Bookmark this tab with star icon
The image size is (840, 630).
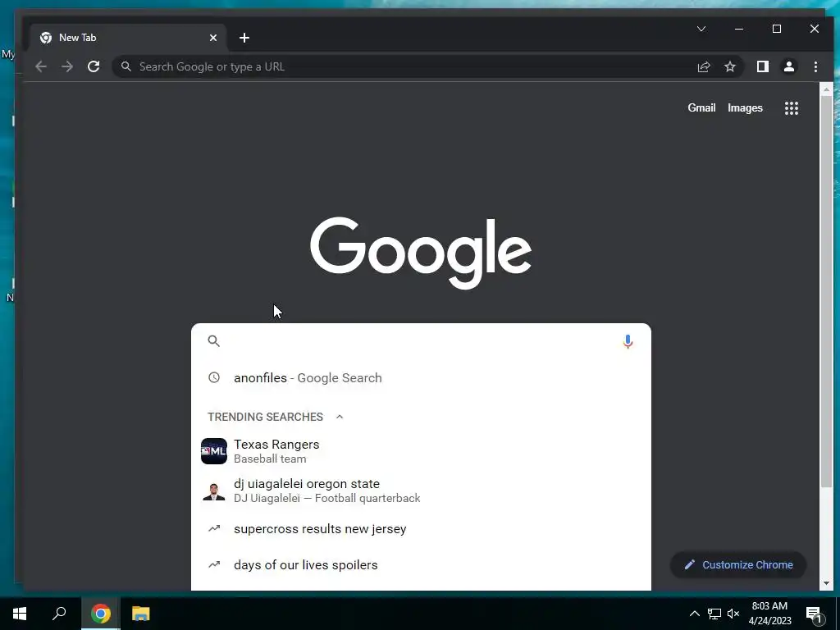pos(729,66)
